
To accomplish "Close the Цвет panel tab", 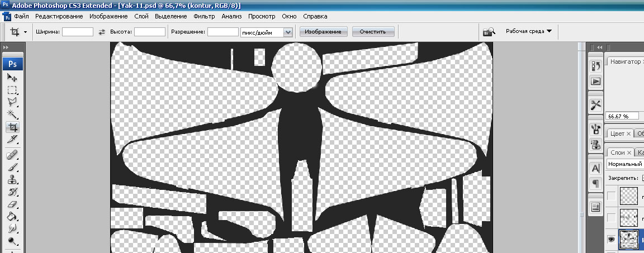I will [629, 133].
